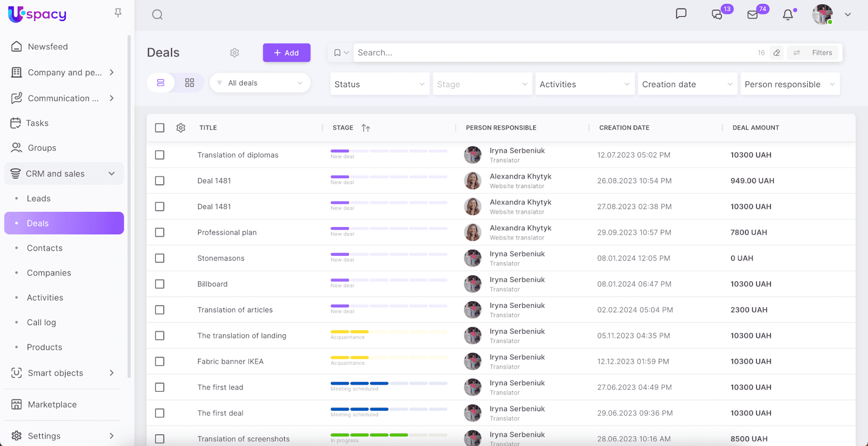
Task: Open table column settings gear
Action: coord(181,128)
